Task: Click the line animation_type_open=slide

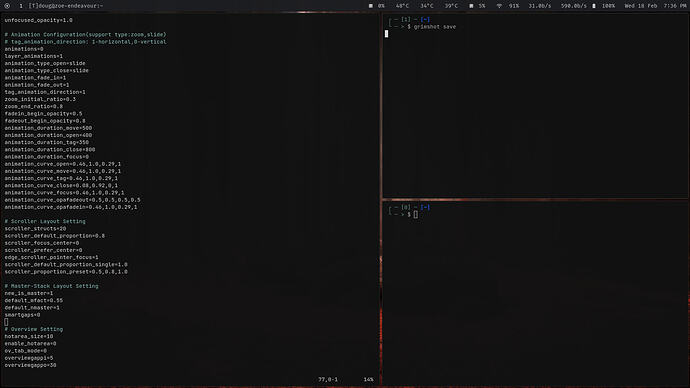Action: (45, 63)
